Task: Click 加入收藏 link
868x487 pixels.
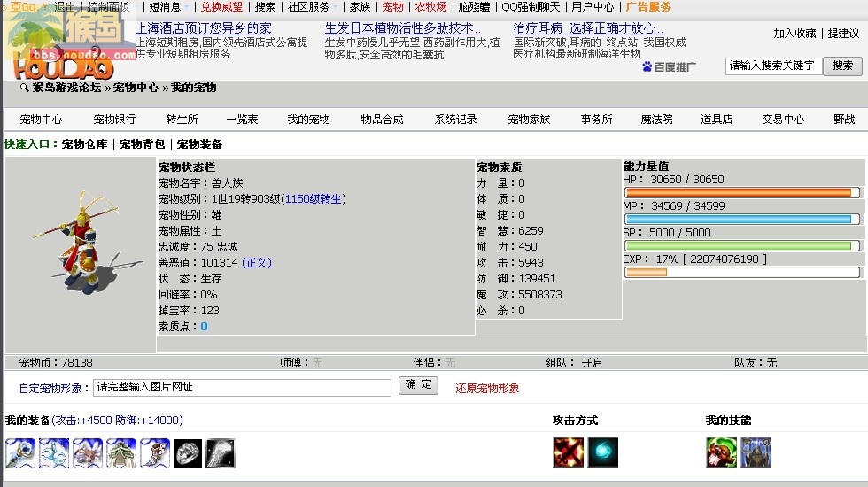Action: click(x=794, y=34)
